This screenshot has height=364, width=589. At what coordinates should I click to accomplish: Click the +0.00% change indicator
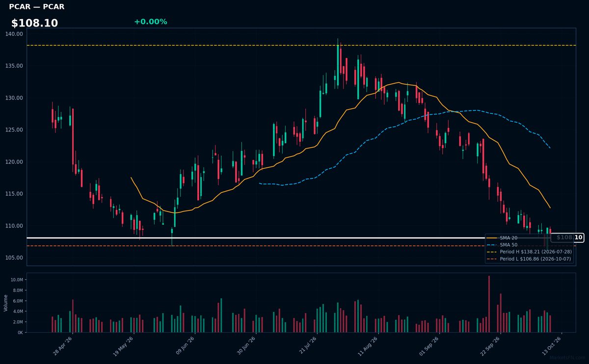tap(150, 22)
